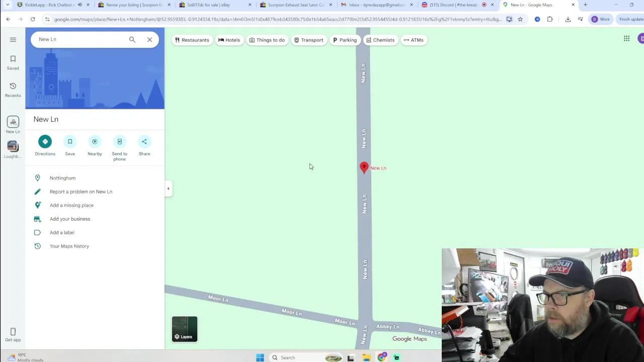Open the Saved places sidebar icon
The image size is (644, 362).
(x=13, y=62)
